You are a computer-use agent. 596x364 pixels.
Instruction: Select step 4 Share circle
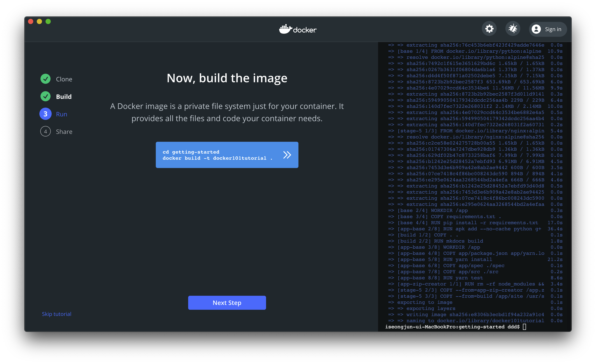46,131
